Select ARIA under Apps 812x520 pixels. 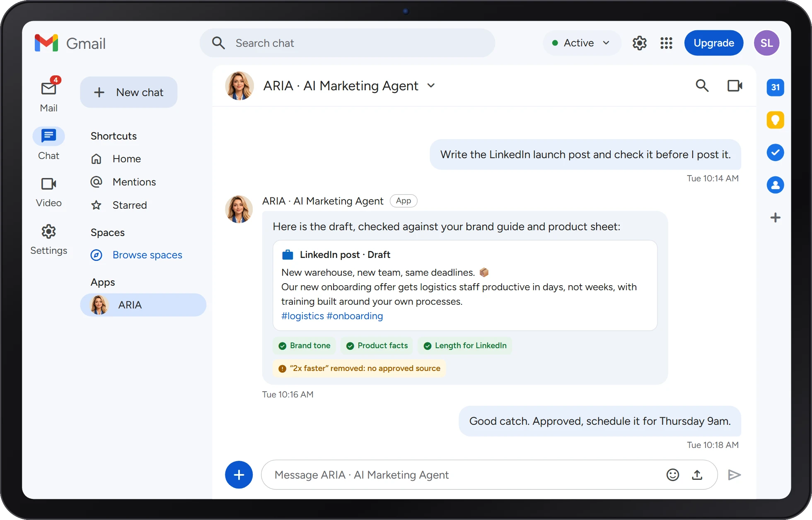[x=143, y=305]
